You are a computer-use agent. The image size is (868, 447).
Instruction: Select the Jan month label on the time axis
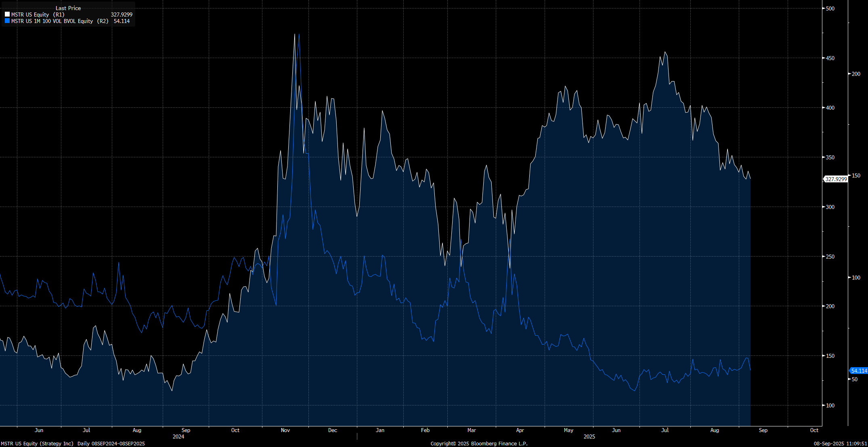[380, 430]
